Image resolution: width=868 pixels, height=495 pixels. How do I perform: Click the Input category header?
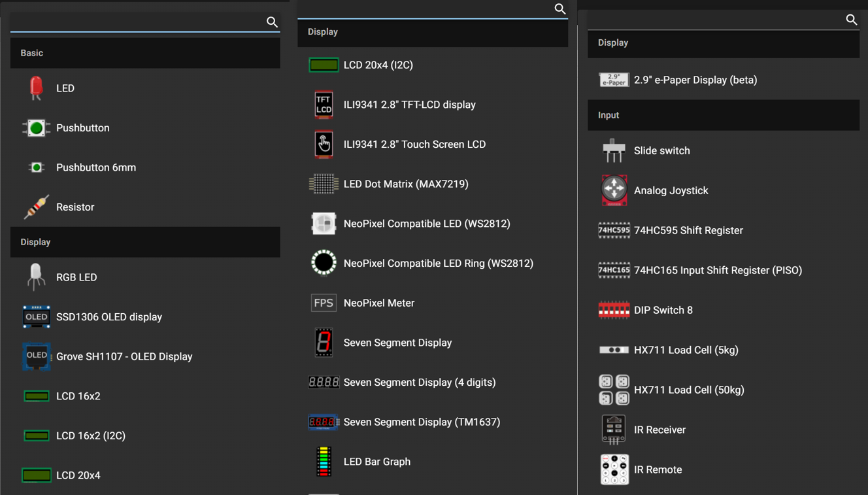[x=723, y=115]
